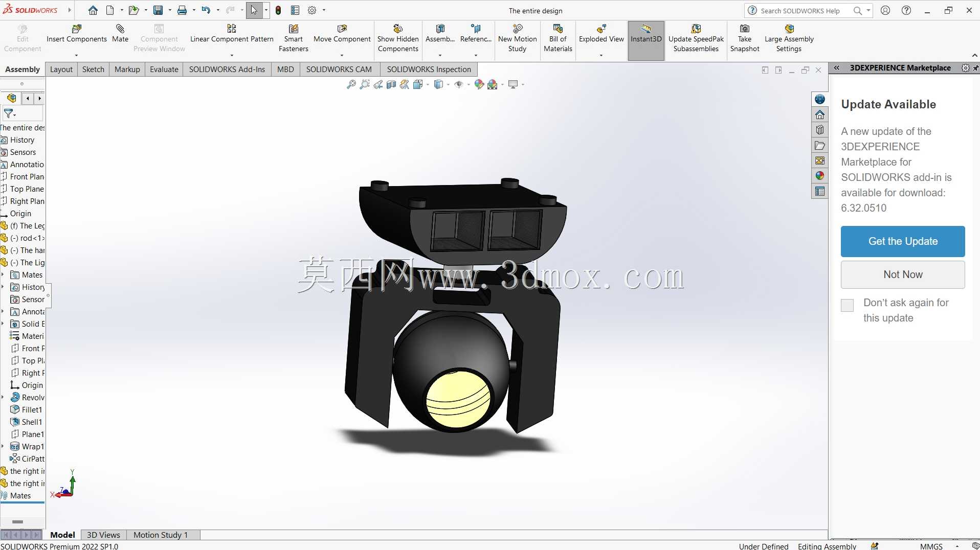The width and height of the screenshot is (980, 550).
Task: Take Snapshot of the assembly
Action: pyautogui.click(x=745, y=38)
